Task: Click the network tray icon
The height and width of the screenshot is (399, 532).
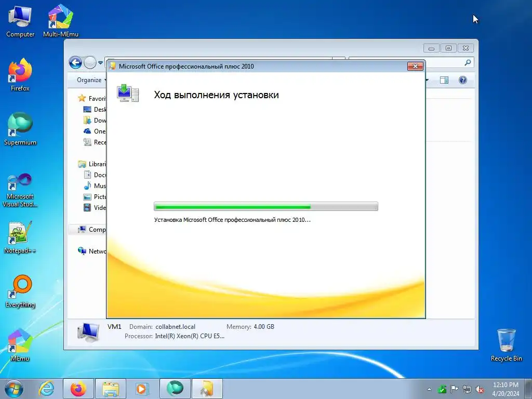Action: pos(467,389)
